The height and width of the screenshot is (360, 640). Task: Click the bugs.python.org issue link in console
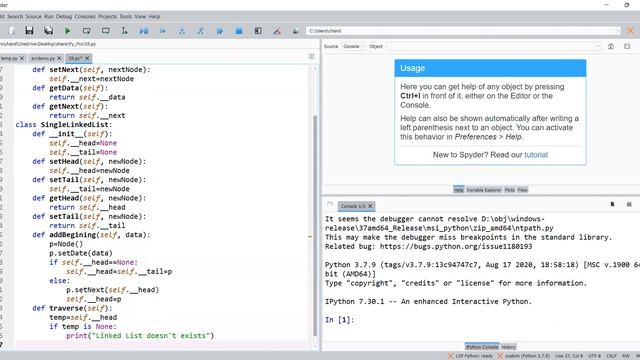456,247
